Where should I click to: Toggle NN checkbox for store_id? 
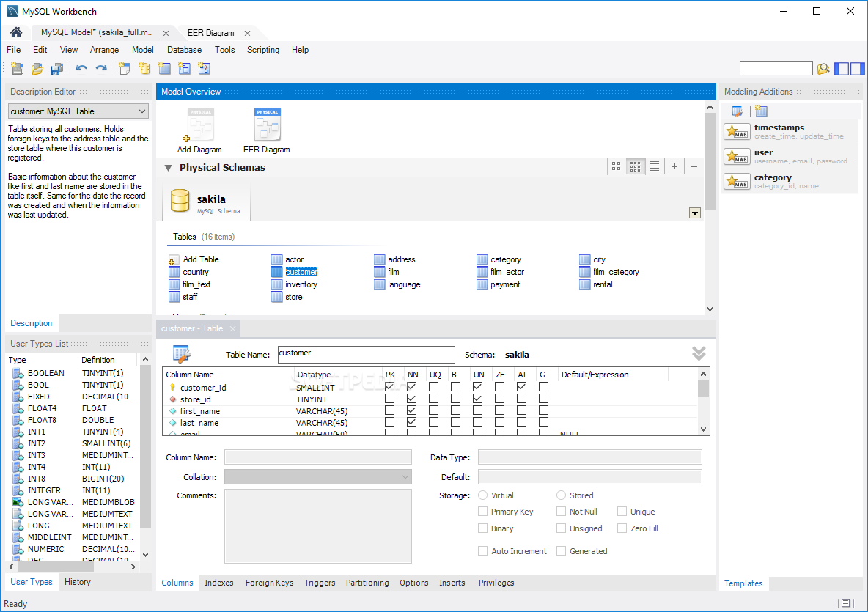click(x=412, y=399)
